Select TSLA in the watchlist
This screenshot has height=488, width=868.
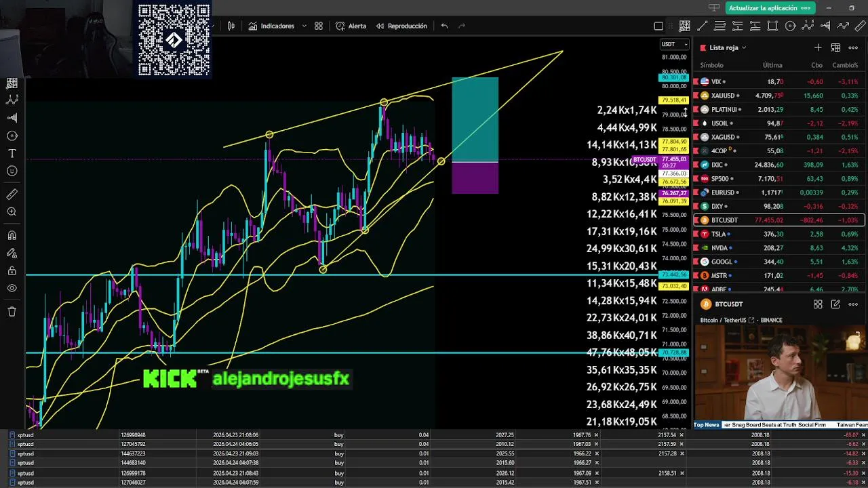point(779,234)
